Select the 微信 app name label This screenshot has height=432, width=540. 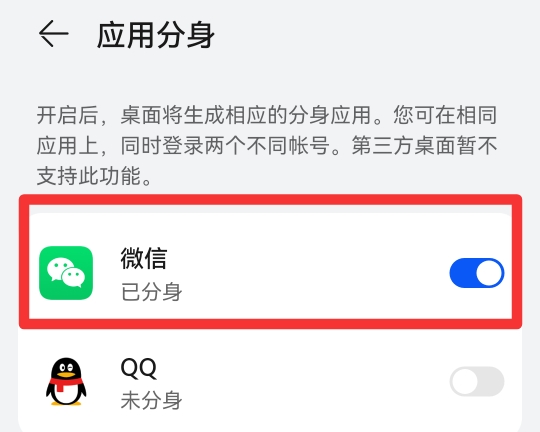point(144,258)
